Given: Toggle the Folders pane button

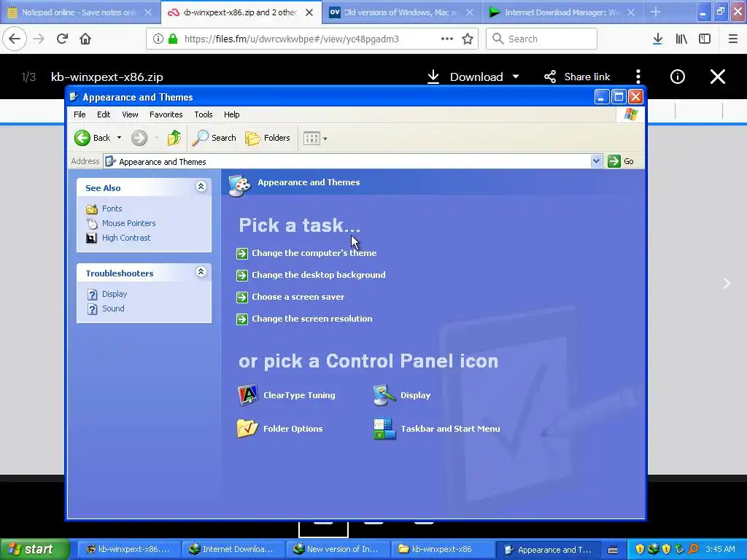Looking at the screenshot, I should tap(267, 138).
